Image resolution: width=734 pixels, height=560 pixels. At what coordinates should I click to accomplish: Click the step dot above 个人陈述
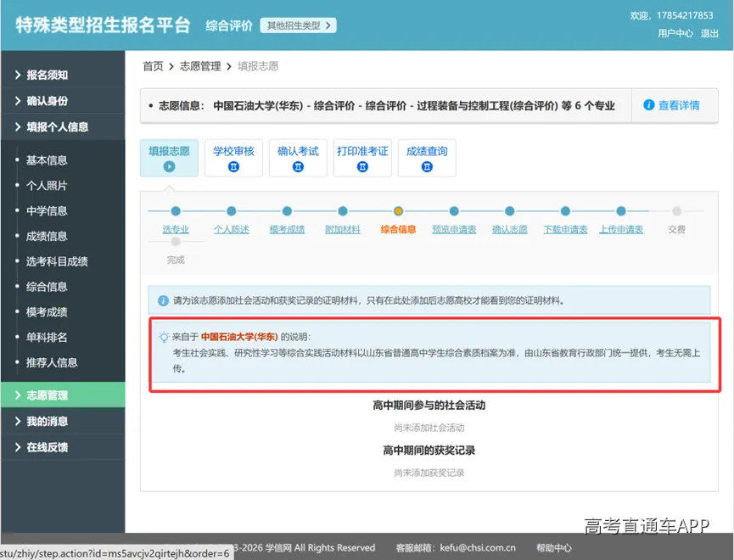[x=232, y=211]
